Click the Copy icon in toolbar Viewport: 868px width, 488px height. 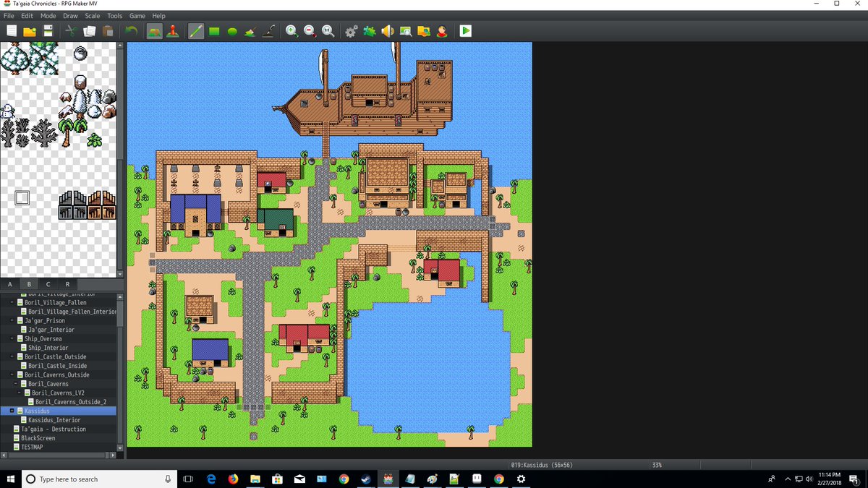[x=90, y=31]
